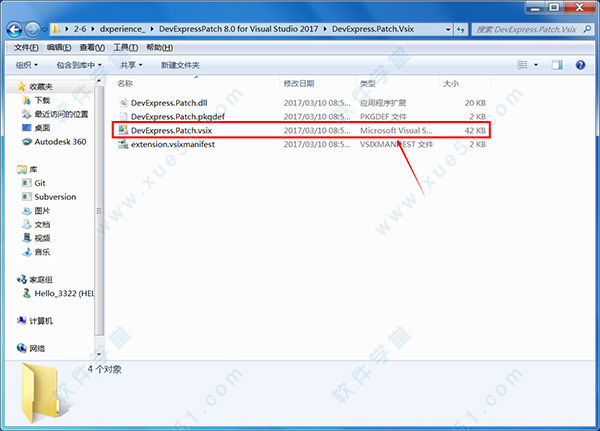Open 最近访问的位置 in the sidebar
The image size is (600, 431).
tap(61, 114)
